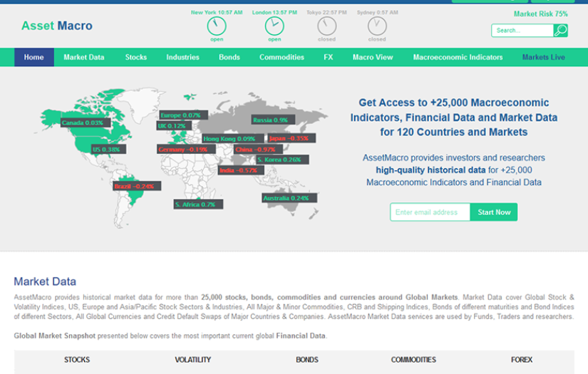Click the London clock icon
This screenshot has width=588, height=374.
pos(274,26)
